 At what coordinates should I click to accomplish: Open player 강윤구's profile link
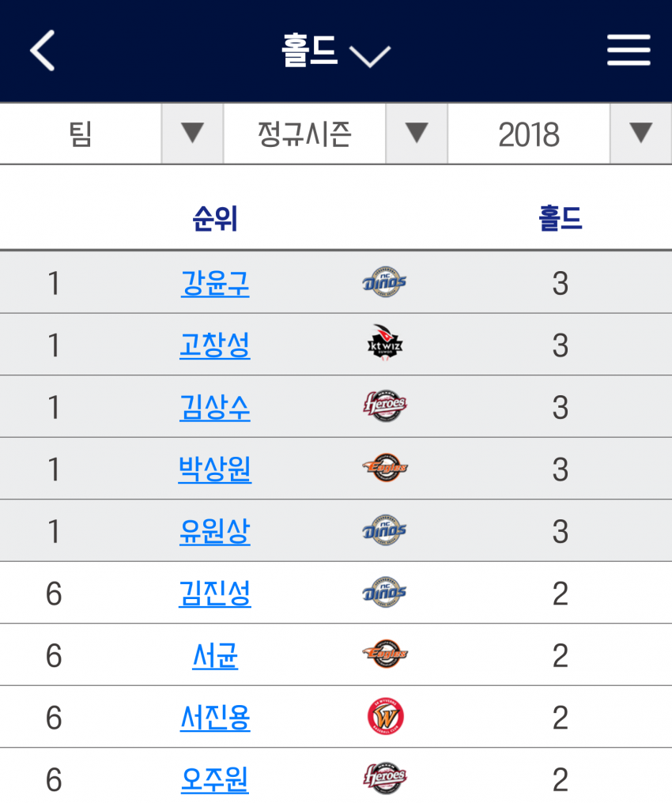point(215,283)
